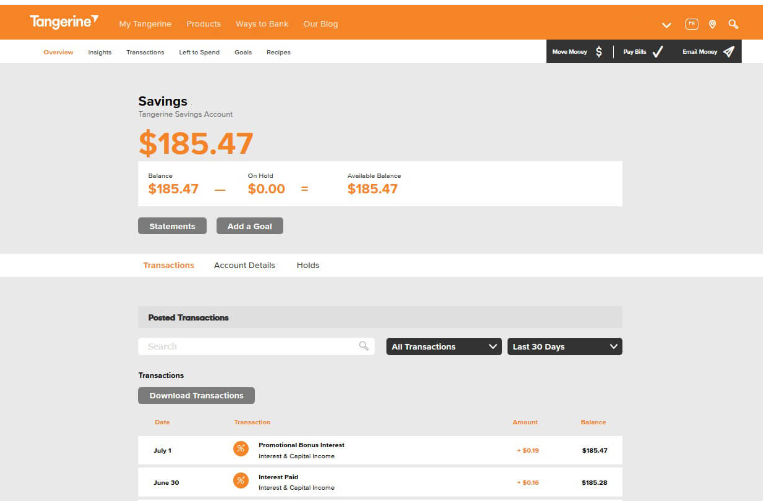The width and height of the screenshot is (763, 501).
Task: Select the June 30 transaction date
Action: (166, 483)
